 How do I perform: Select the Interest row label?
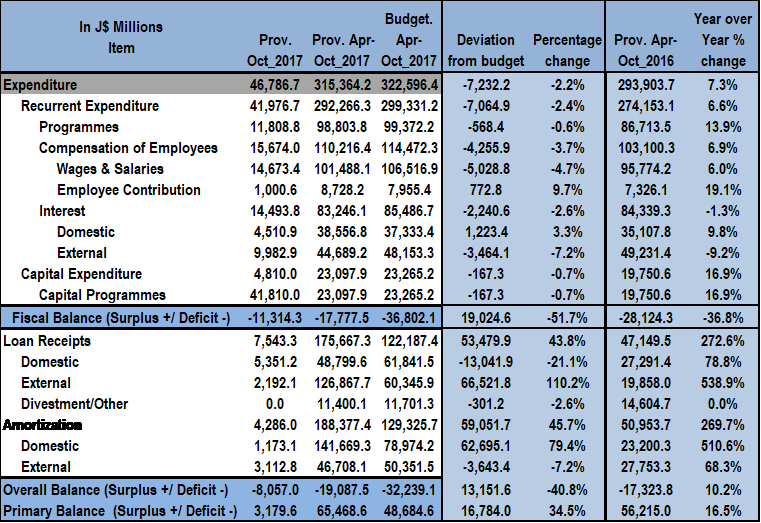pos(62,211)
